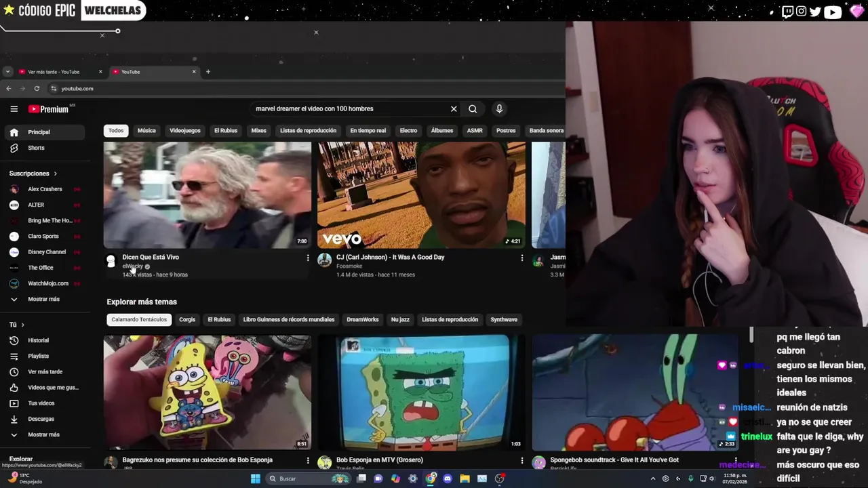Open three-dot menu for Bagrezuko Bob Esponja video
Viewport: 868px width, 488px height.
pos(308,460)
